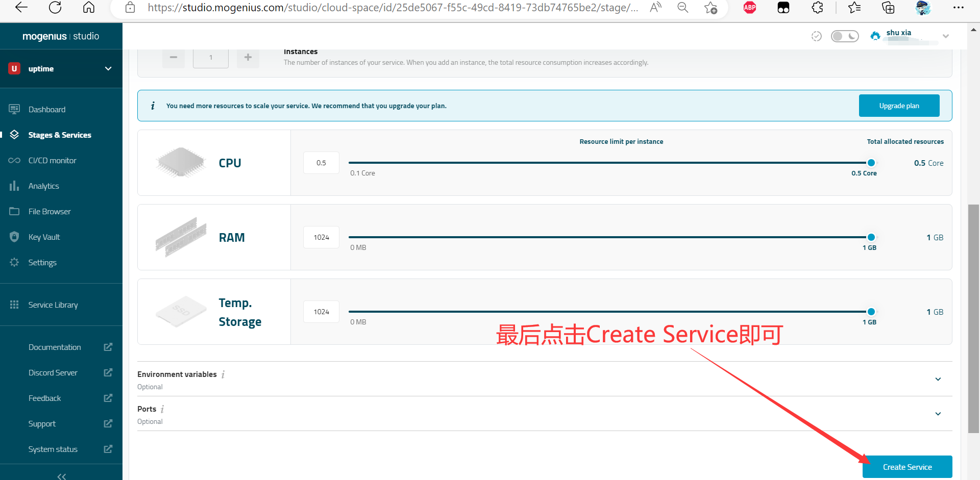
Task: Collapse the sidebar with the double-arrow icon
Action: pos(62,476)
